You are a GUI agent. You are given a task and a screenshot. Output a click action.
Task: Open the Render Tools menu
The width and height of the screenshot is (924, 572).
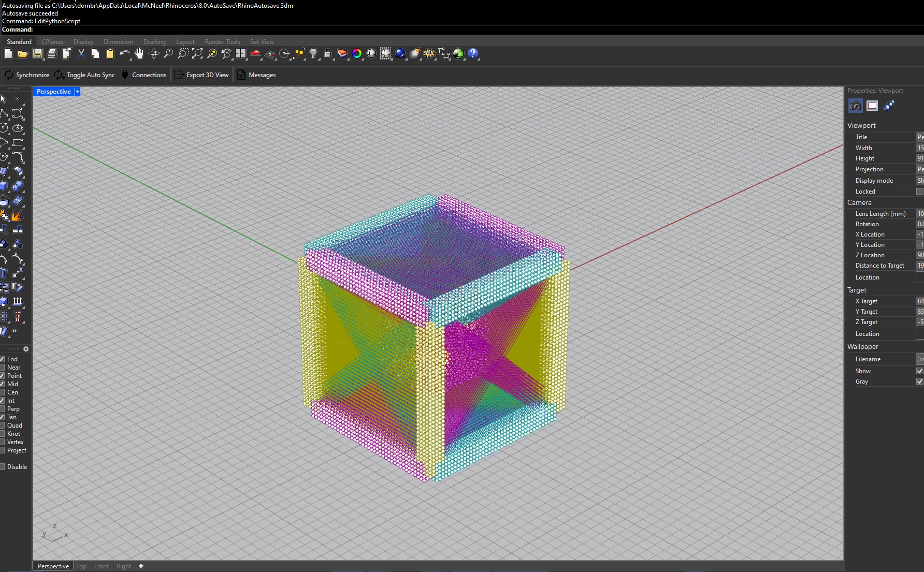coord(222,41)
